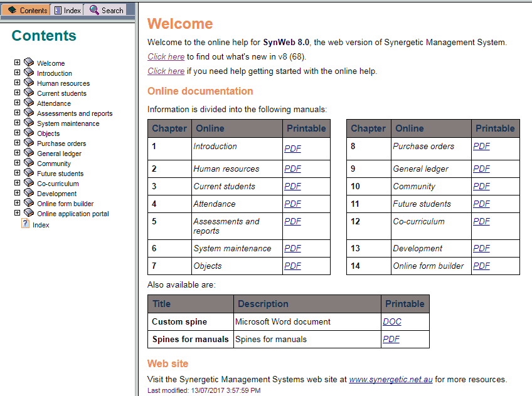The image size is (532, 396).
Task: Expand the Attendance tree node
Action: click(18, 102)
